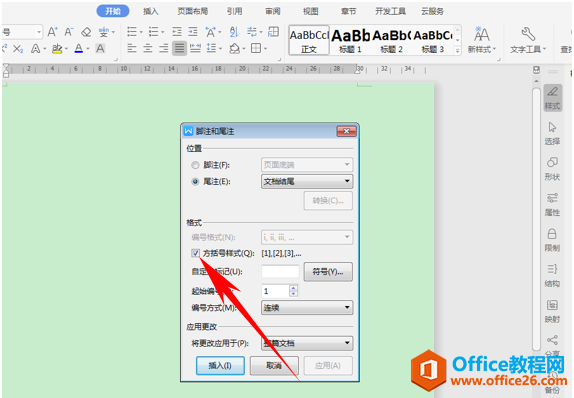Apply paragraph shading fill bucket
The image size is (574, 398).
(x=234, y=48)
